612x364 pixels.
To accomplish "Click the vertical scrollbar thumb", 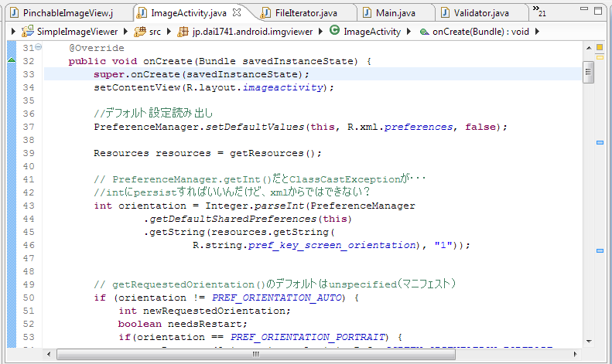I will (588, 72).
